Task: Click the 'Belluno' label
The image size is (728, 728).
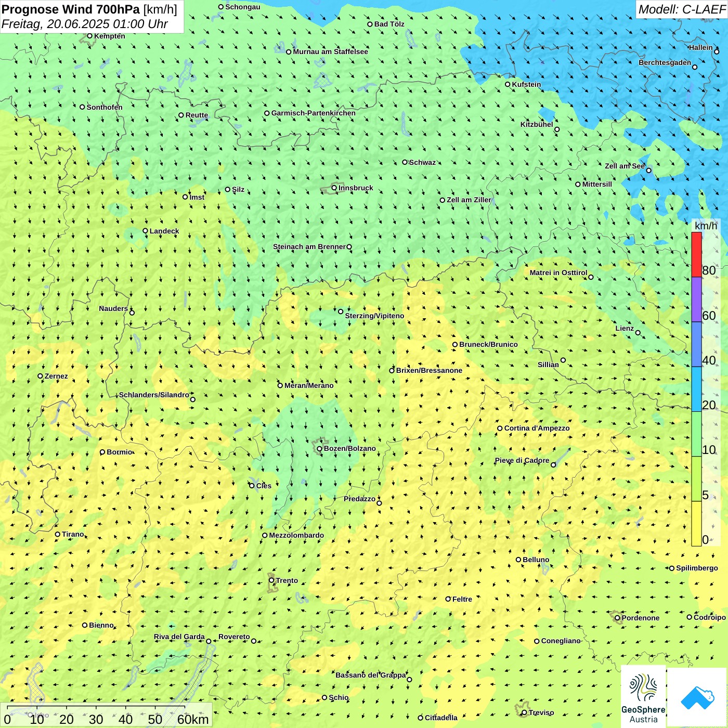Action: 536,560
